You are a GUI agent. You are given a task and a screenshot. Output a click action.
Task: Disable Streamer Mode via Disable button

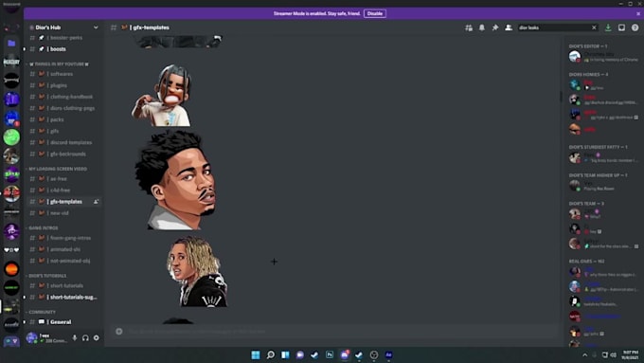pos(375,13)
